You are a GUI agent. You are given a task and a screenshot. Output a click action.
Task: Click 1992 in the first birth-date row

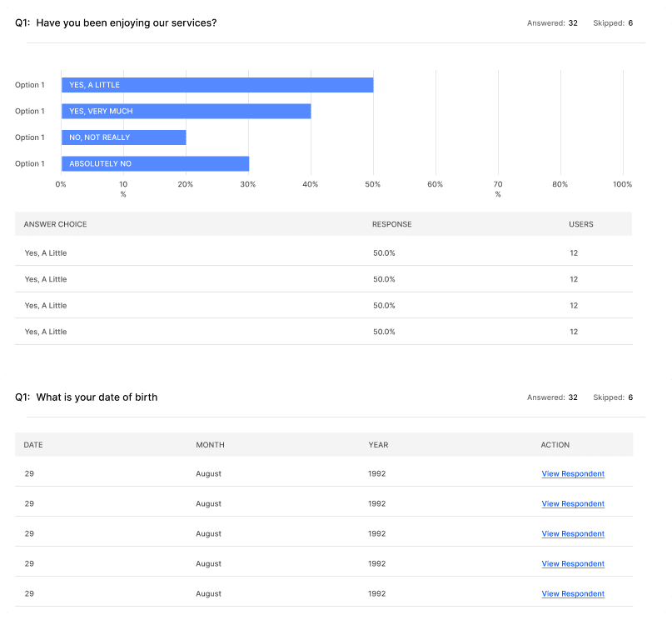click(376, 474)
